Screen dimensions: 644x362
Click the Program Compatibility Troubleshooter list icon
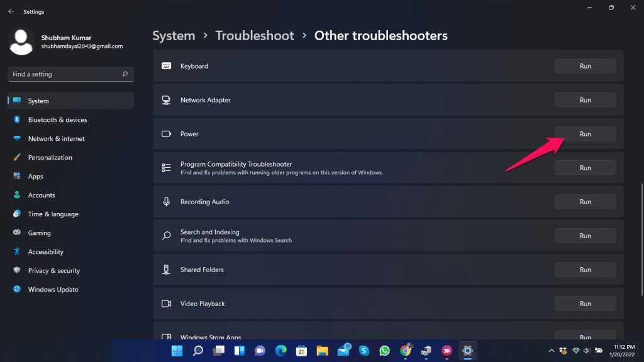tap(167, 168)
